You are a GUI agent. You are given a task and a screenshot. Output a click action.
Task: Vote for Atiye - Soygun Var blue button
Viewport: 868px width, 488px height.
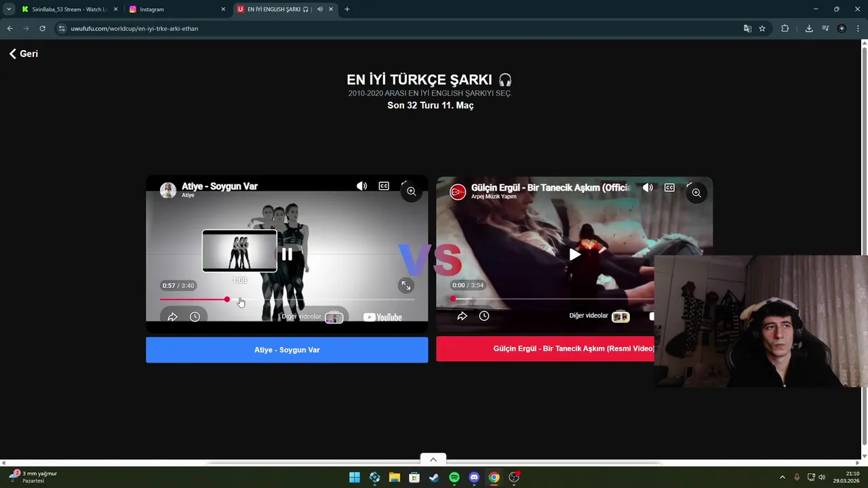coord(287,350)
